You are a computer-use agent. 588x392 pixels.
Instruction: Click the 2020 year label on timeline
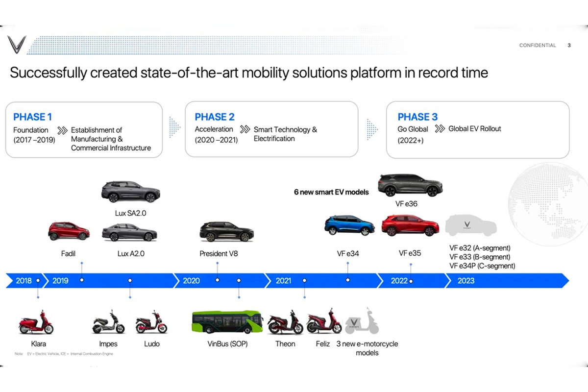[191, 281]
